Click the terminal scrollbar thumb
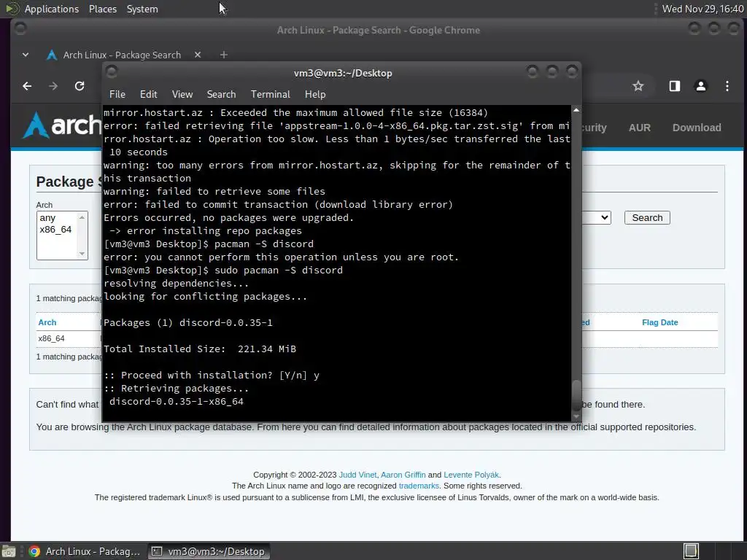Screen dimensions: 747x560 [x=576, y=394]
